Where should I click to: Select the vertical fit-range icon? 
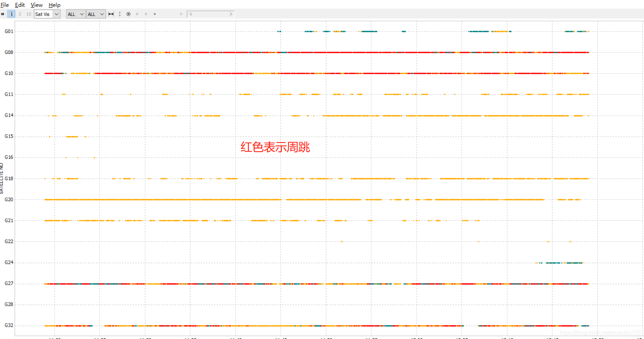[x=120, y=14]
